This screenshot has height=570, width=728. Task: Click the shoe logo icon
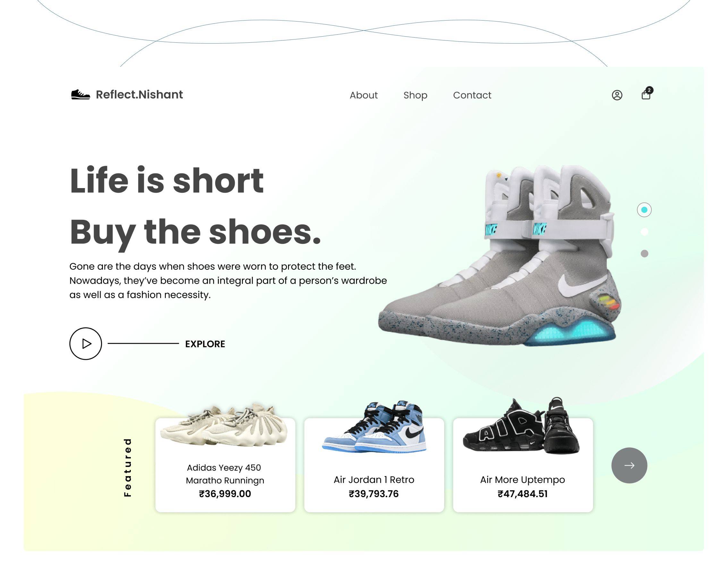[80, 94]
